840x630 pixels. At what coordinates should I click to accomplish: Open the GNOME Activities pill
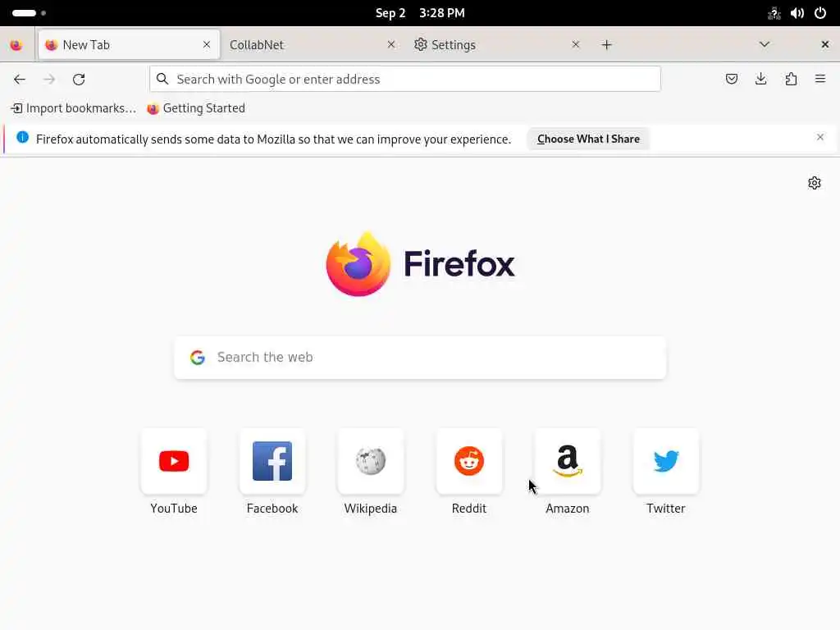pyautogui.click(x=29, y=13)
